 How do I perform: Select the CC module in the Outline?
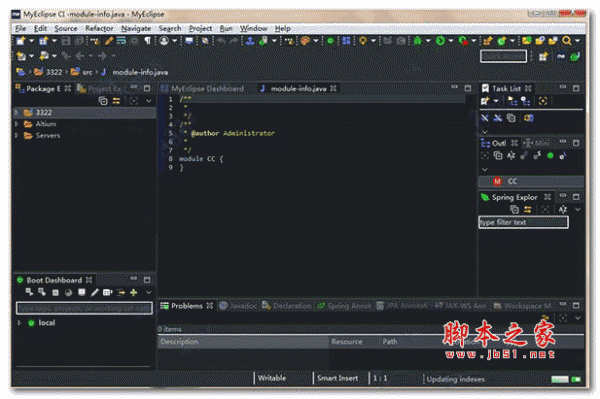[x=532, y=181]
